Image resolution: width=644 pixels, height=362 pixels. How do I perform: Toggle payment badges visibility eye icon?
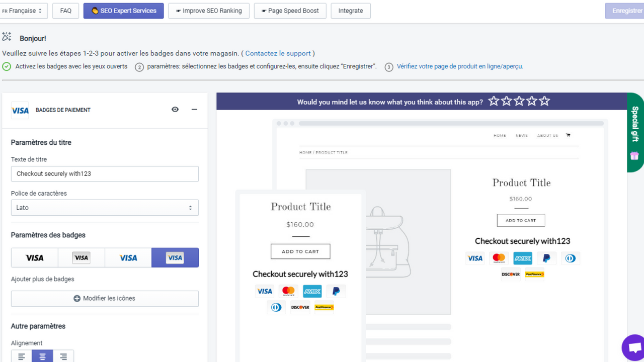click(x=175, y=109)
